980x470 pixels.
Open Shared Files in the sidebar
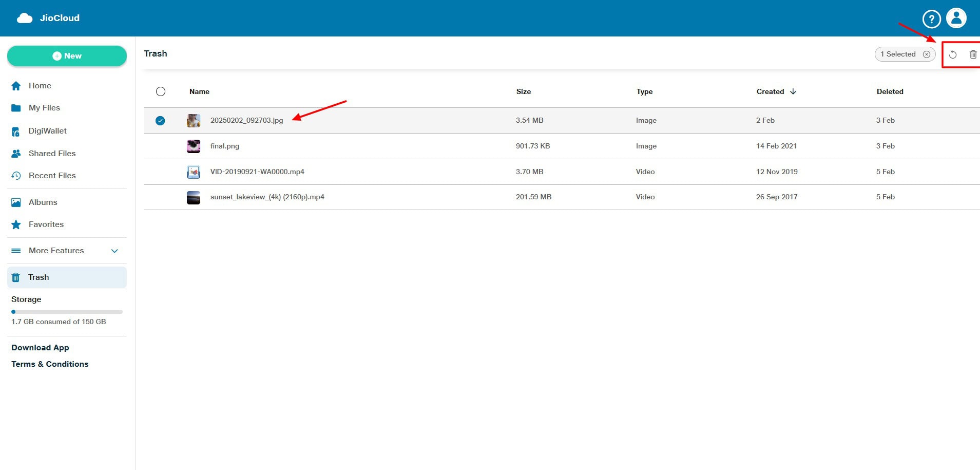coord(52,154)
